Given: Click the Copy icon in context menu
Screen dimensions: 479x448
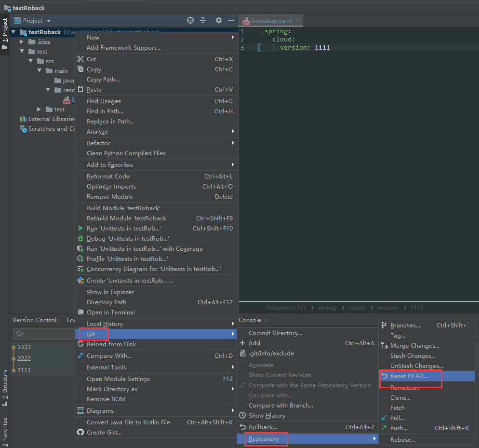Looking at the screenshot, I should tap(80, 69).
